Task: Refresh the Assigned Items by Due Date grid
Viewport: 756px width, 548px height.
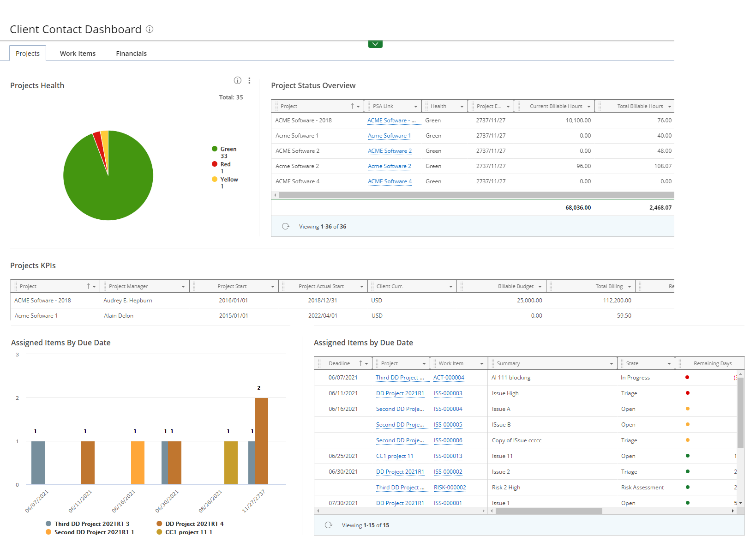Action: (x=329, y=525)
